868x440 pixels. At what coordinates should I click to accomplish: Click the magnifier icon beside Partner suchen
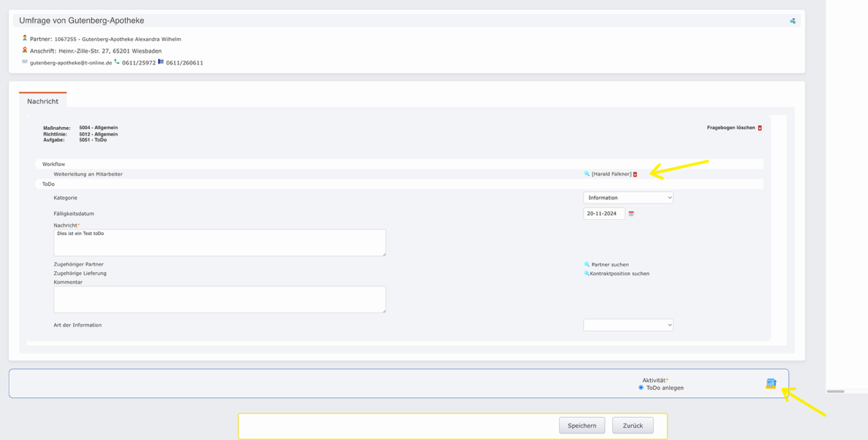586,264
